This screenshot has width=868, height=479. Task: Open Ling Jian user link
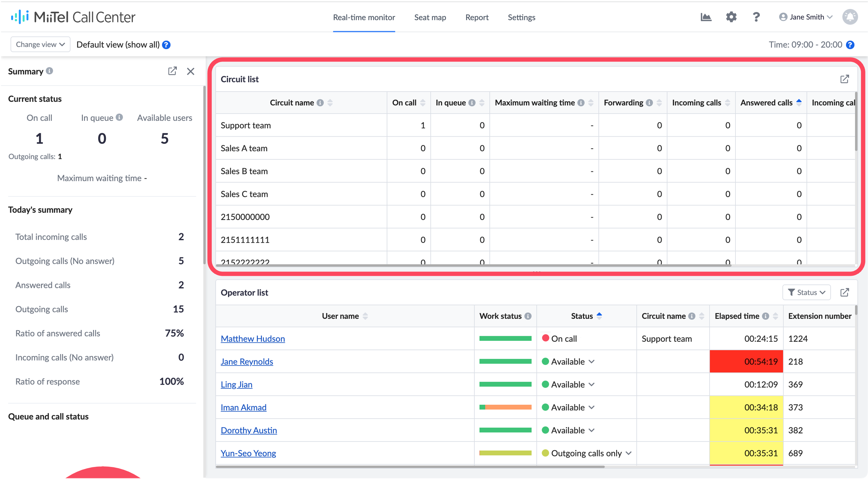pyautogui.click(x=236, y=385)
